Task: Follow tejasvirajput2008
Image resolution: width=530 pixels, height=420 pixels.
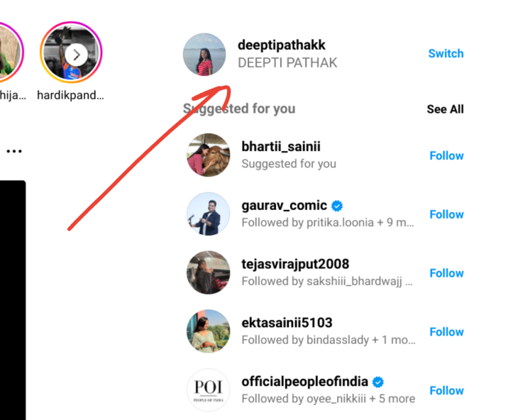Action: click(447, 273)
